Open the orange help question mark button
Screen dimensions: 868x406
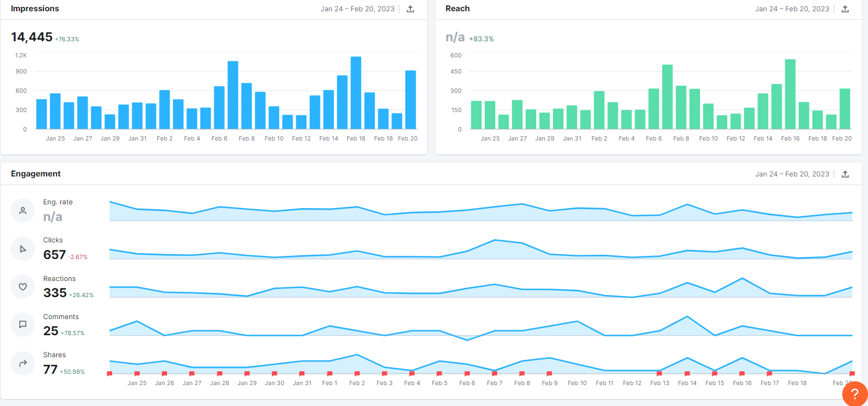pyautogui.click(x=855, y=394)
